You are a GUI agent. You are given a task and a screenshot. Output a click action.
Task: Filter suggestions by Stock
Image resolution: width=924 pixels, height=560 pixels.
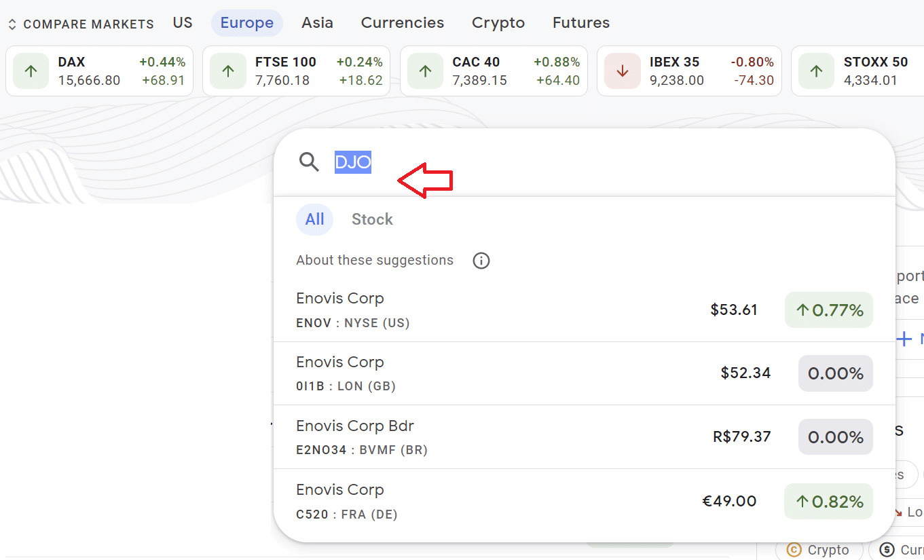click(x=372, y=219)
